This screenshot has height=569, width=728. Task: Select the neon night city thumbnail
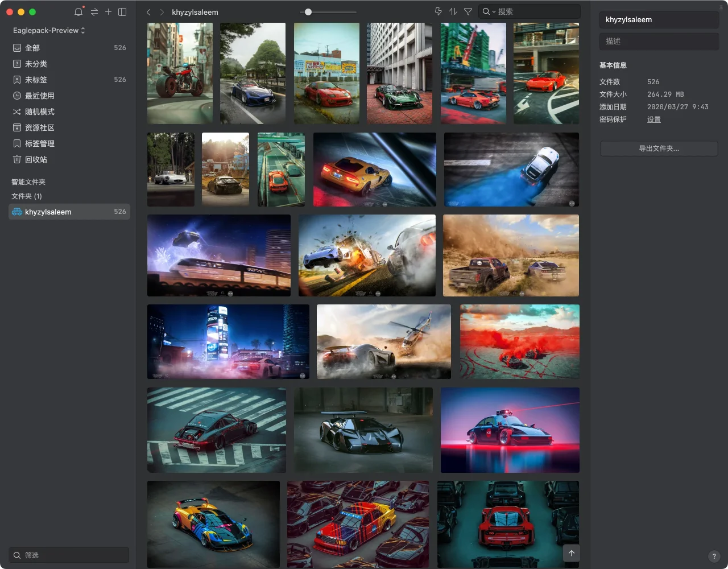point(228,341)
